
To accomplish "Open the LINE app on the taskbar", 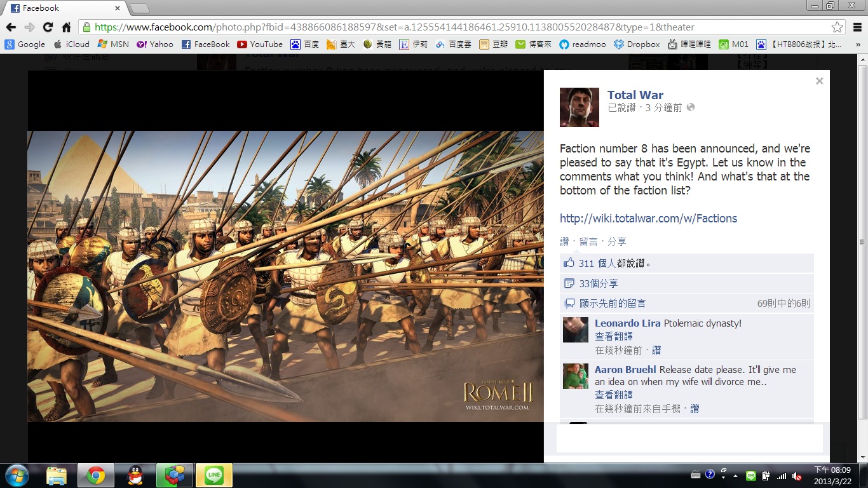I will pos(214,475).
